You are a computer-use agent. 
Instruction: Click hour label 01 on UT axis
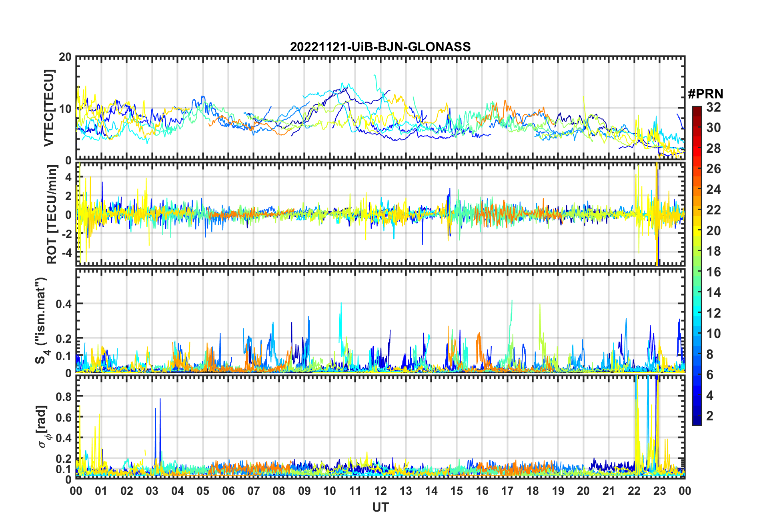[x=101, y=491]
